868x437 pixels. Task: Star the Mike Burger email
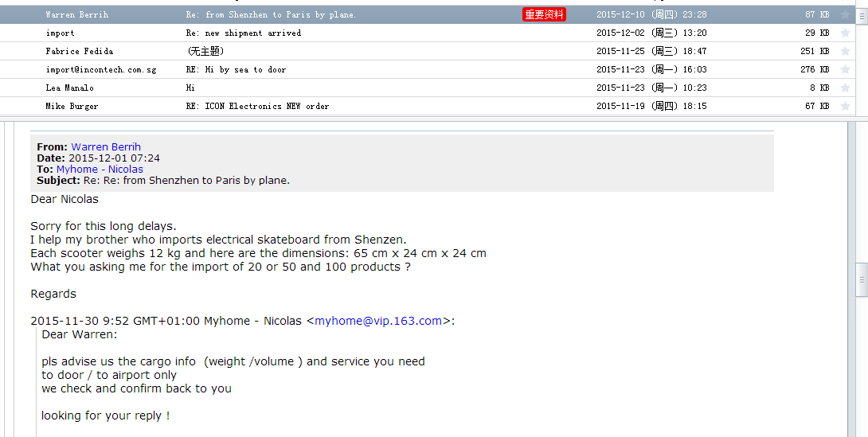tap(845, 106)
